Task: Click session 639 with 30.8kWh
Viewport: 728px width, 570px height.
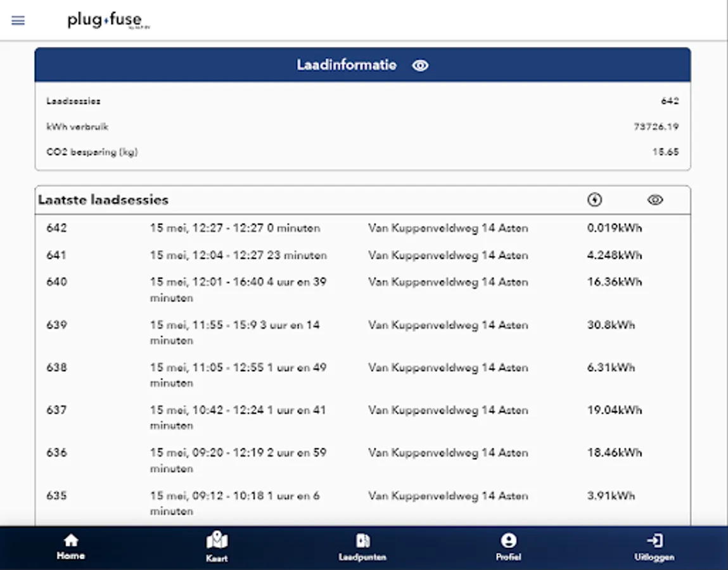Action: [x=362, y=332]
